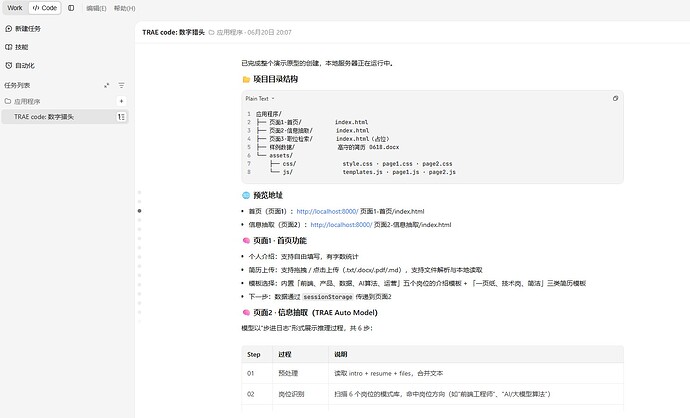The image size is (690, 418).
Task: Click the code line 页面3-职位检索/
Action: pos(291,139)
